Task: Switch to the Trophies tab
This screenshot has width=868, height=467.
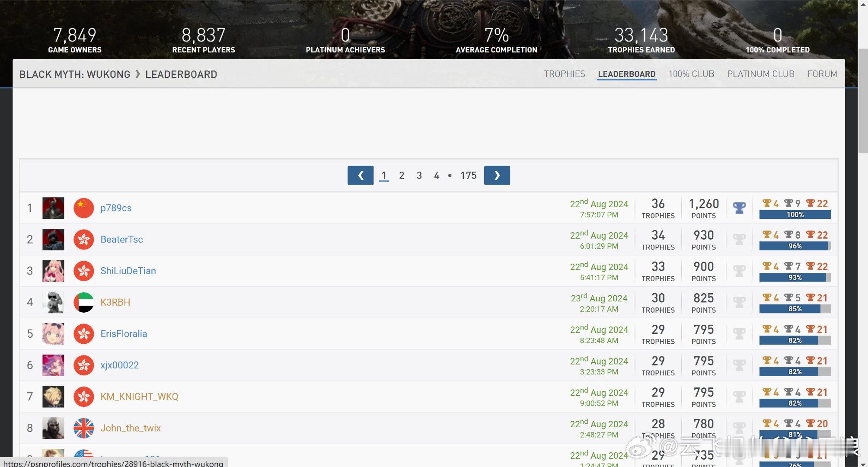Action: point(565,74)
